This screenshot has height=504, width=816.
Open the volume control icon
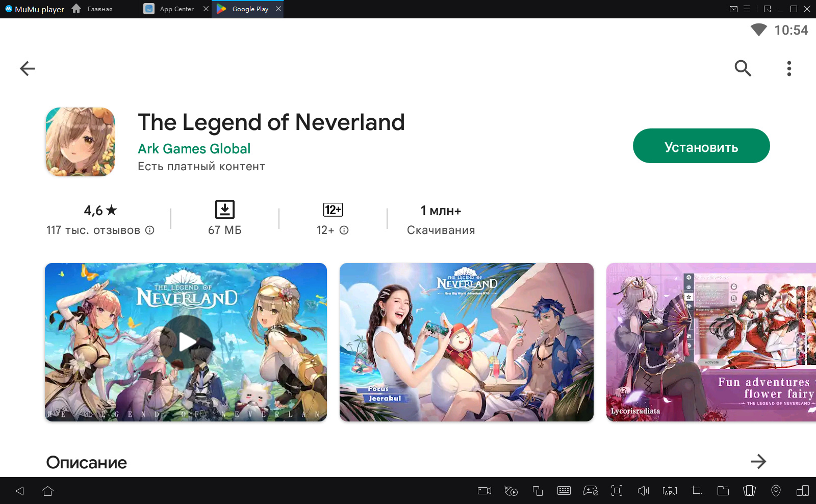pyautogui.click(x=643, y=491)
